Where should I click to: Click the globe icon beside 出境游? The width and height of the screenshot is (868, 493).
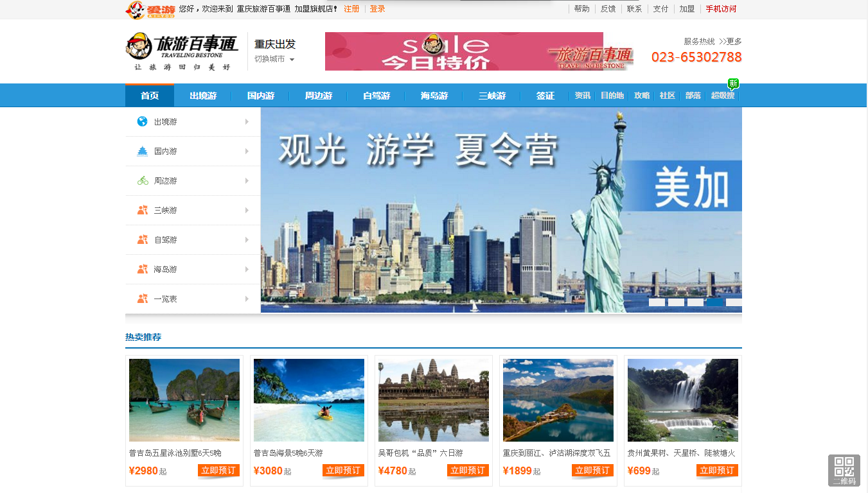(143, 121)
